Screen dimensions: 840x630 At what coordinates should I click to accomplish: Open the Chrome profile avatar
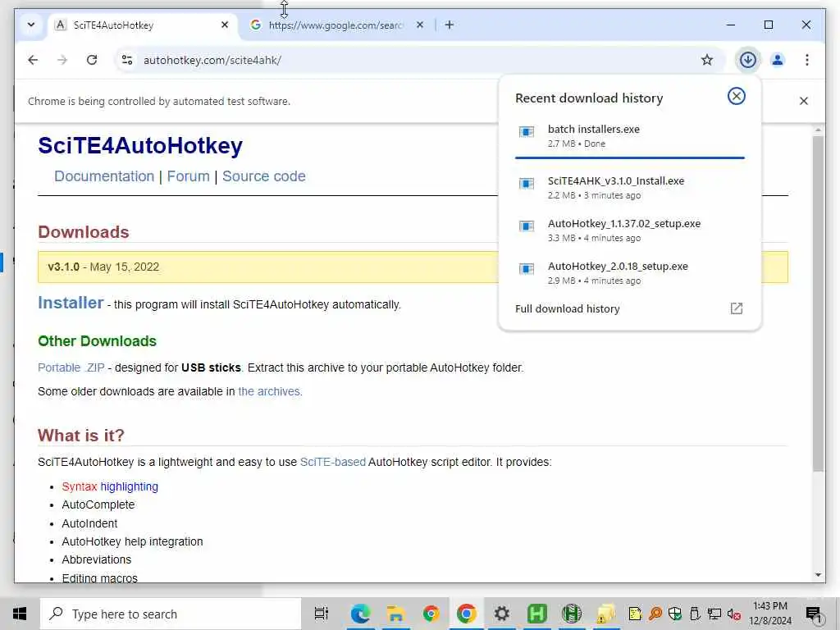(778, 60)
